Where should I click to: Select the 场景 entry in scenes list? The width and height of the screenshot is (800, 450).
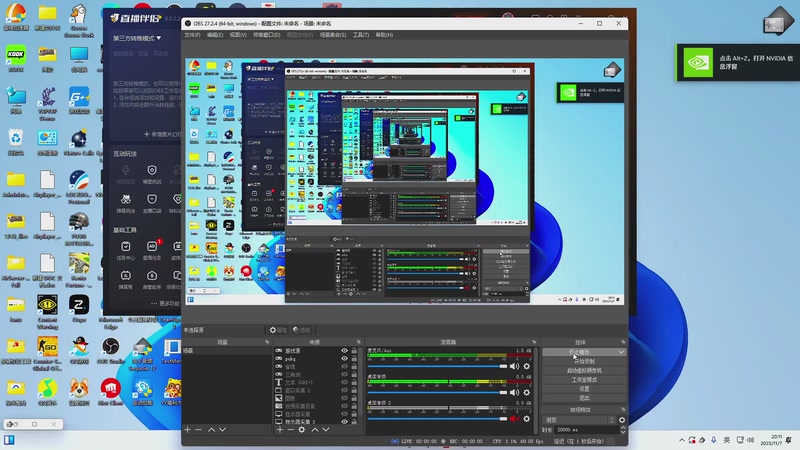[227, 351]
